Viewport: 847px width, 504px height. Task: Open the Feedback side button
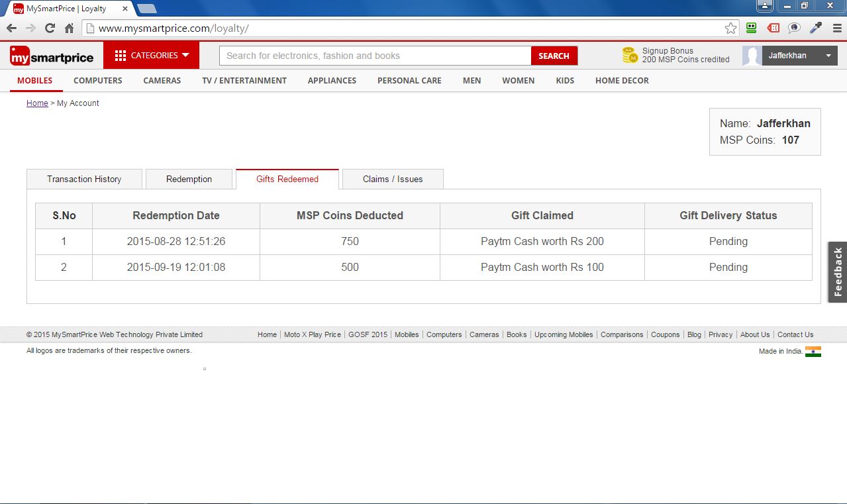pos(838,272)
